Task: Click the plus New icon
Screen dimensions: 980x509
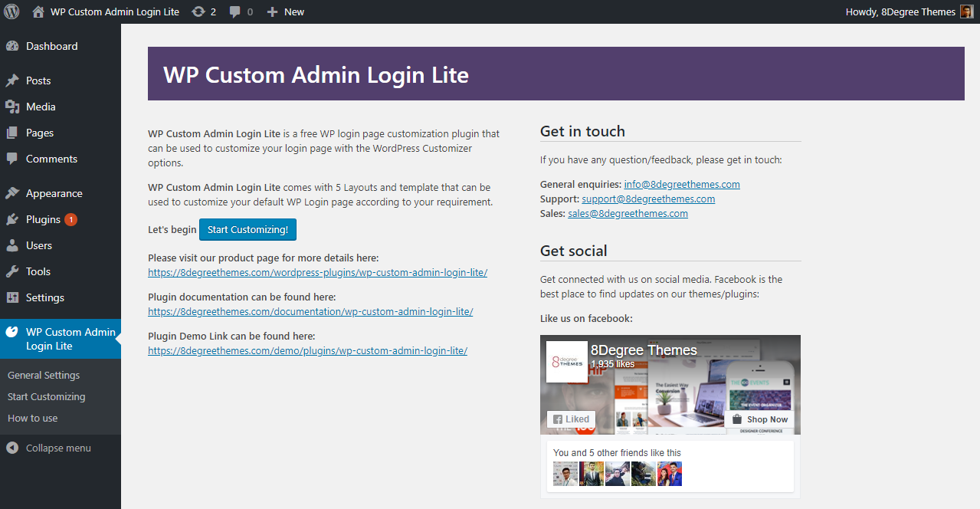Action: pos(272,11)
